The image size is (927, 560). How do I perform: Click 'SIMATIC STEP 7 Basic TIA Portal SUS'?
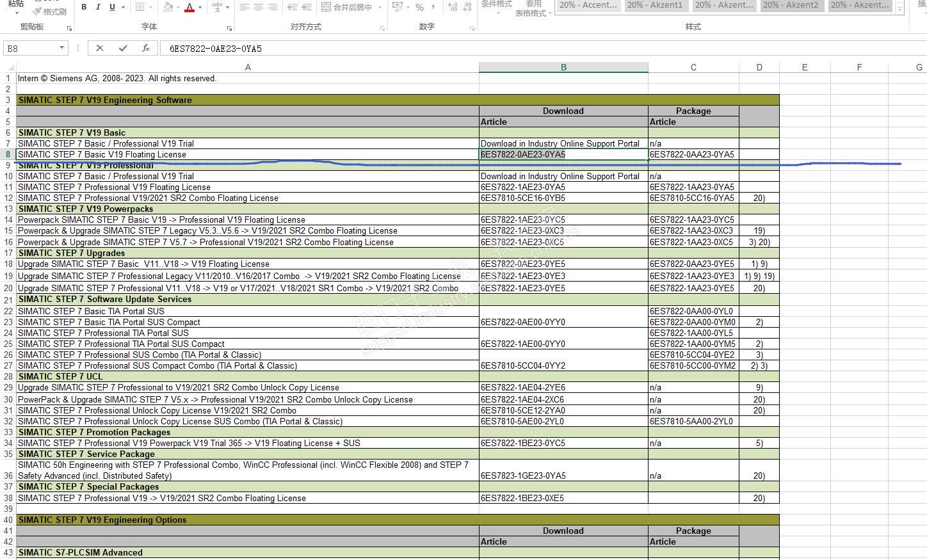[248, 311]
